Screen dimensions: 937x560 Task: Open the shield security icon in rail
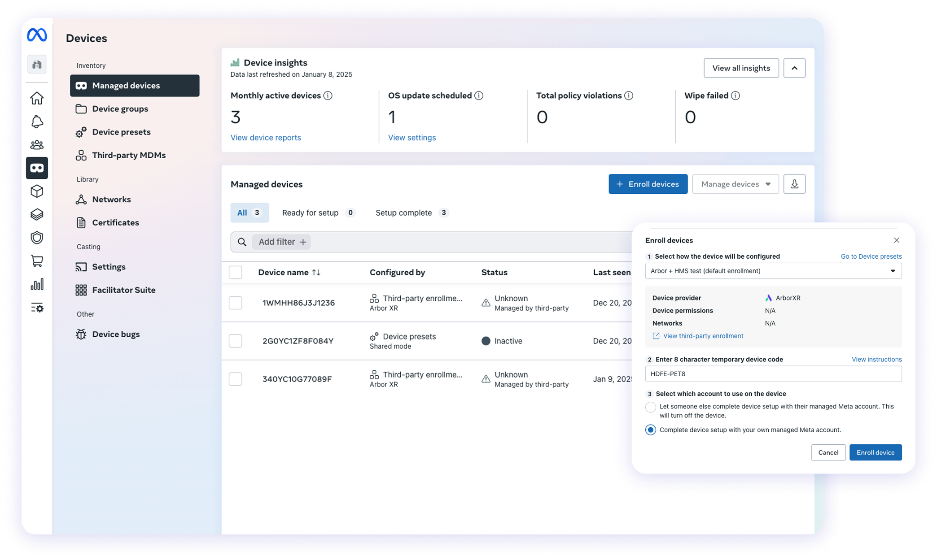[x=37, y=238]
